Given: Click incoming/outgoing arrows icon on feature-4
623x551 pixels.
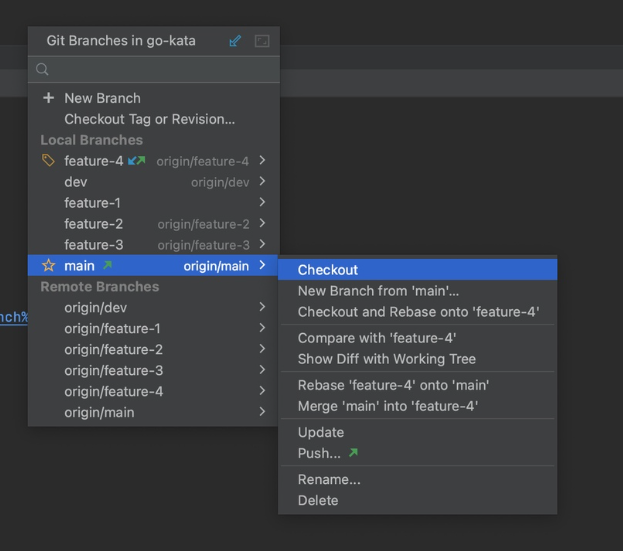Looking at the screenshot, I should pyautogui.click(x=136, y=161).
